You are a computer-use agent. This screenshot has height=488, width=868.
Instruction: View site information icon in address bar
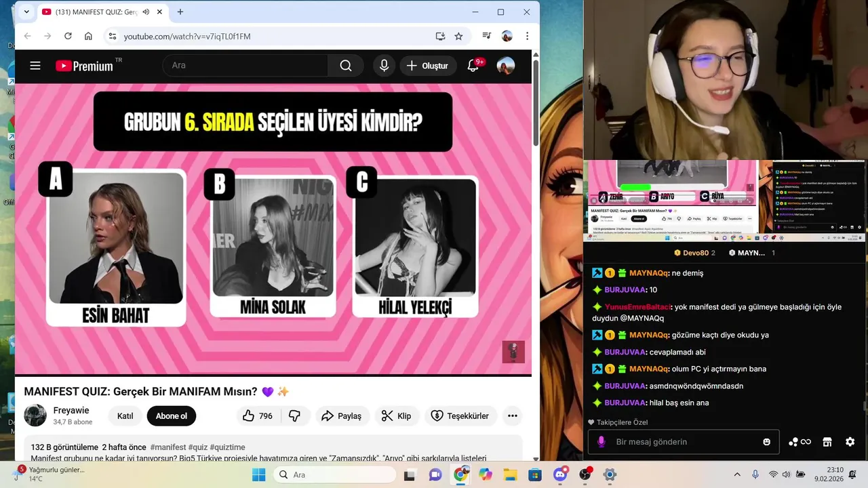point(112,36)
